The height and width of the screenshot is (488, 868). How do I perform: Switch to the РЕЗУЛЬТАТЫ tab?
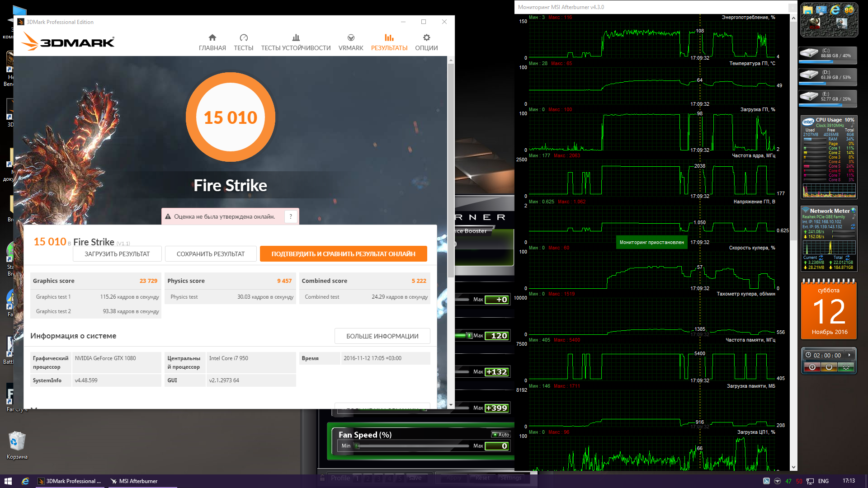point(389,42)
